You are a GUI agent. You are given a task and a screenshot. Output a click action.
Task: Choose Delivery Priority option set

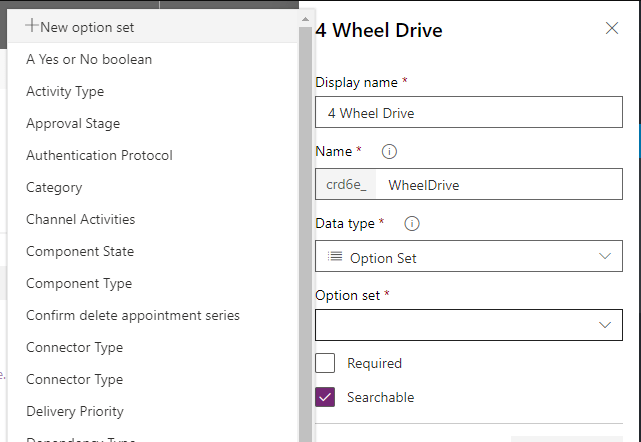coord(75,411)
